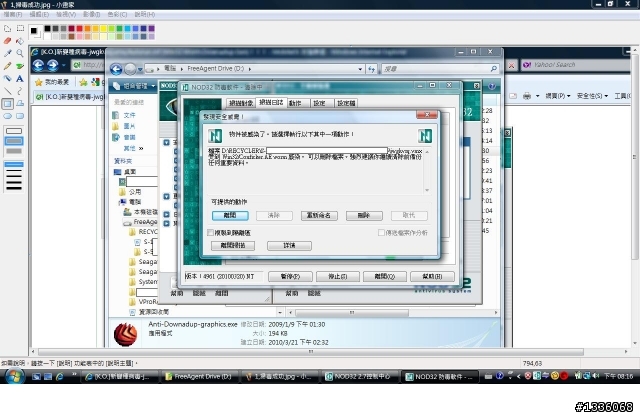Select the solid fill without outline option

point(14,151)
